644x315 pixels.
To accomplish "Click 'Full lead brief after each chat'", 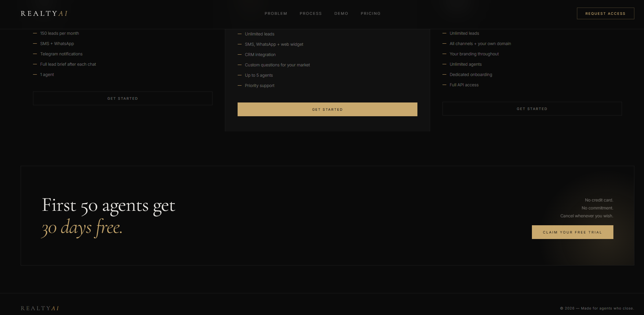I will click(x=68, y=64).
